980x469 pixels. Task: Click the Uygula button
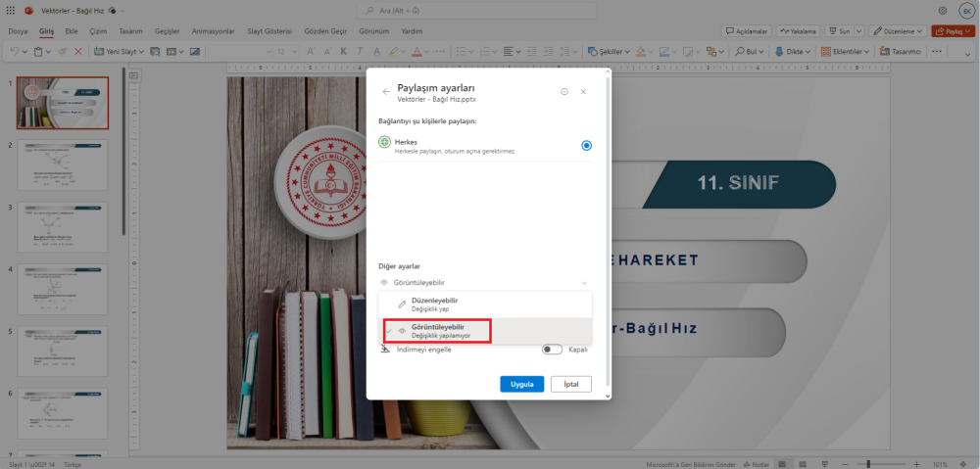point(522,384)
